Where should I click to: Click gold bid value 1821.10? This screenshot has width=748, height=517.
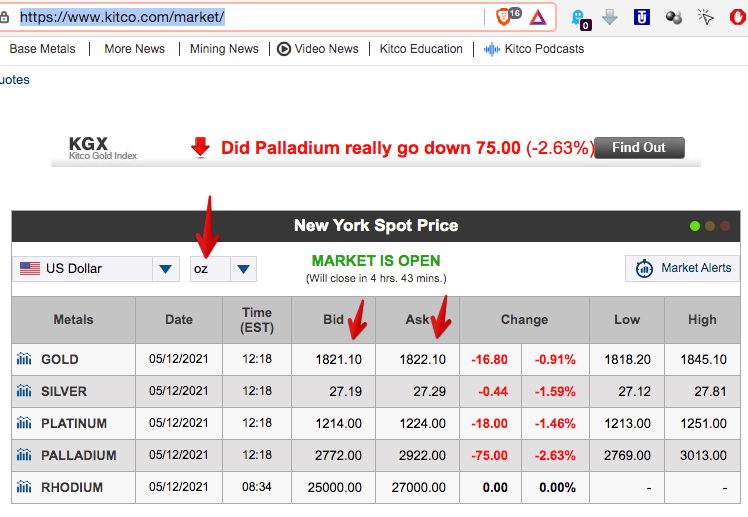pyautogui.click(x=338, y=360)
